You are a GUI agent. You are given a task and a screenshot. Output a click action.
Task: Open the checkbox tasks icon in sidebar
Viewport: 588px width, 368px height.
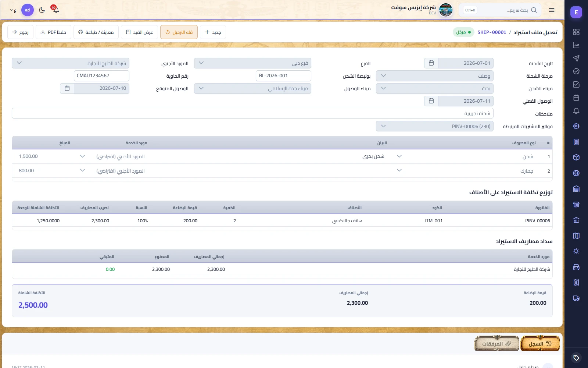(576, 84)
